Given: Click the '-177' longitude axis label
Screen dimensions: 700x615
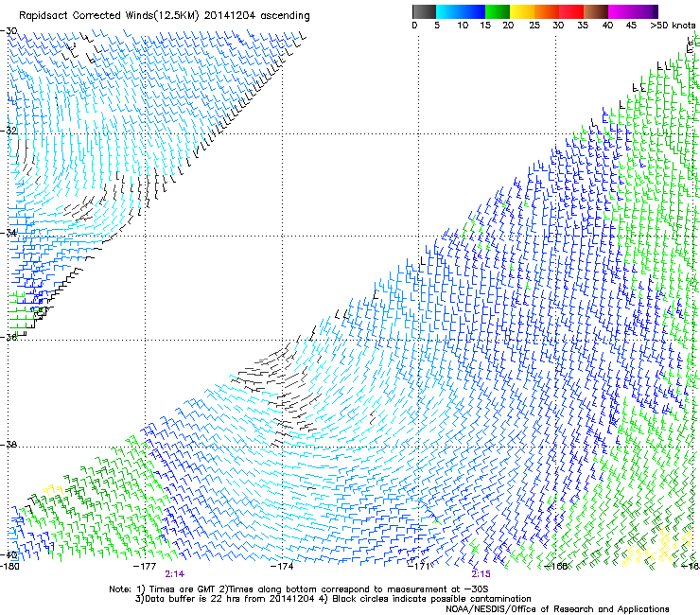Looking at the screenshot, I should 145,566.
